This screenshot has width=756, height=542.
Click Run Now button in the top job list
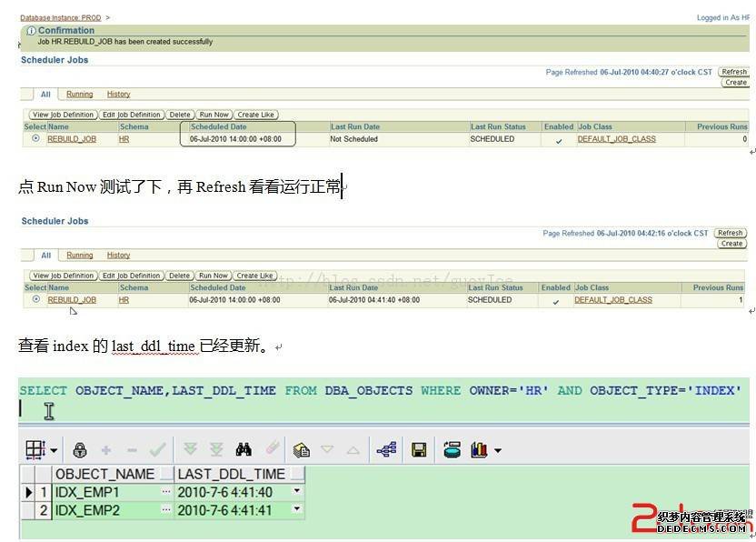[214, 115]
